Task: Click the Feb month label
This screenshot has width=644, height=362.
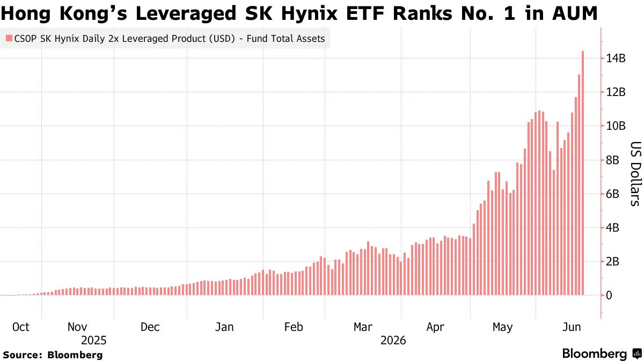Action: [x=294, y=327]
